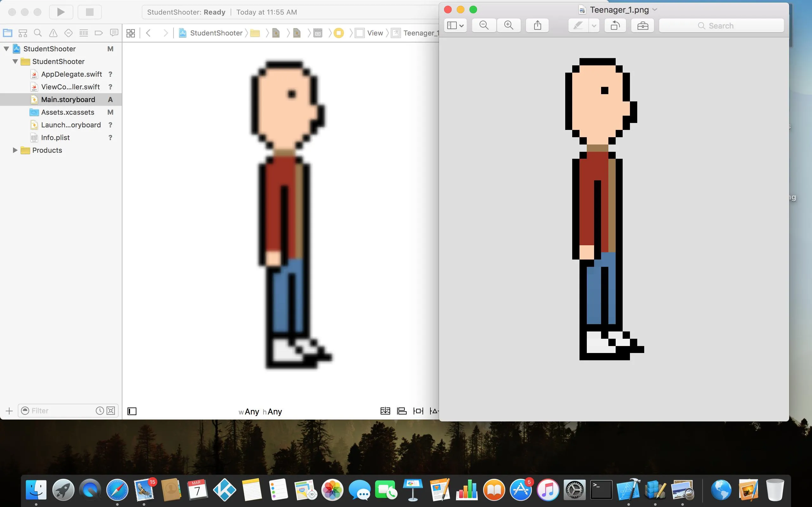Collapse the StudentShooter group folder
This screenshot has height=507, width=812.
click(x=15, y=62)
